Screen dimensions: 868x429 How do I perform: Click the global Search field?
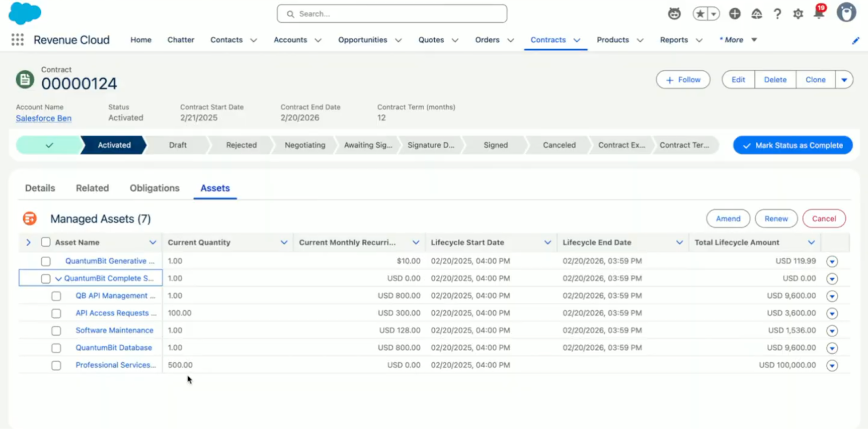pyautogui.click(x=392, y=14)
